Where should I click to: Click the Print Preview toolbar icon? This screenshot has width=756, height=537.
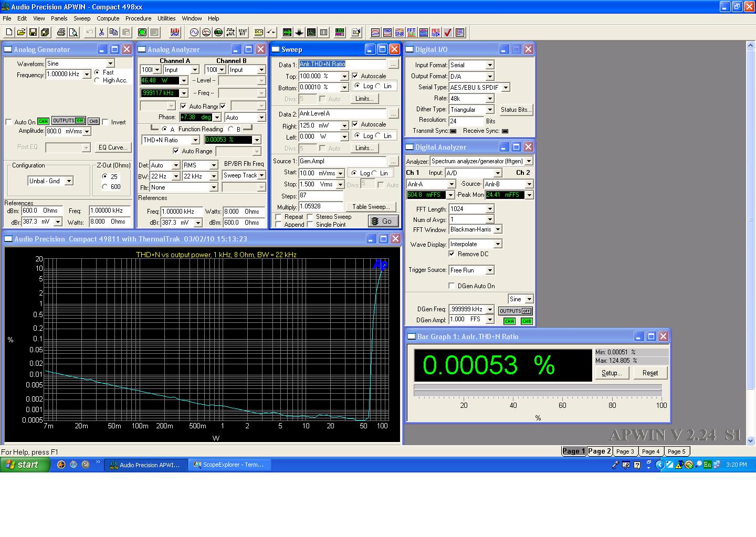click(x=73, y=33)
